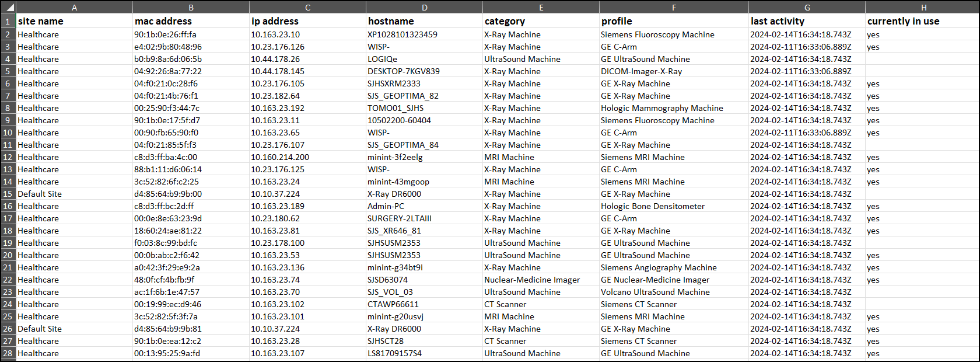Select Hologic Bone Densitometer profile cell
Image resolution: width=980 pixels, height=362 pixels.
[674, 206]
